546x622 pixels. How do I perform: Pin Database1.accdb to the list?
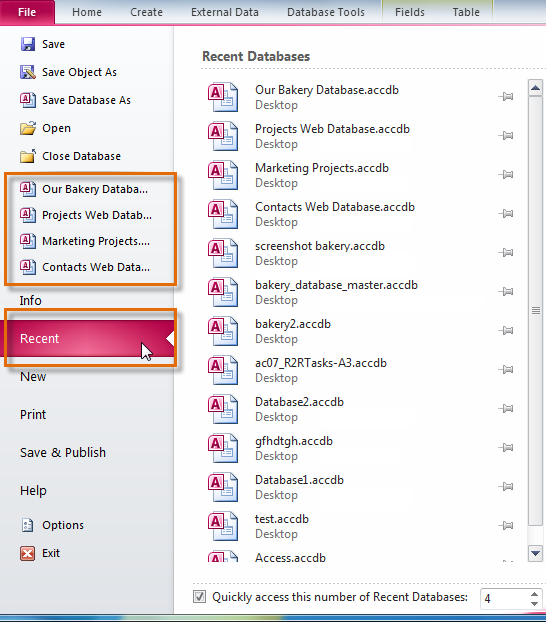point(506,486)
